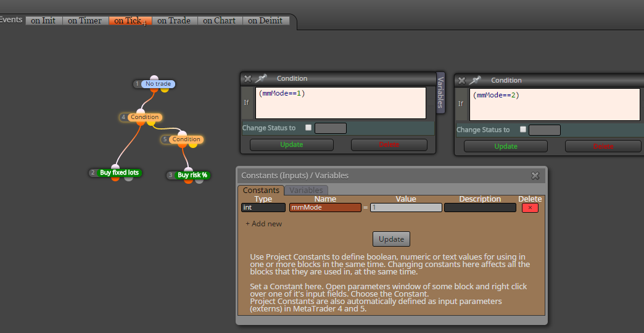This screenshot has width=644, height=333.
Task: Click Delete in the mmMode==1 Condition panel
Action: pyautogui.click(x=389, y=145)
